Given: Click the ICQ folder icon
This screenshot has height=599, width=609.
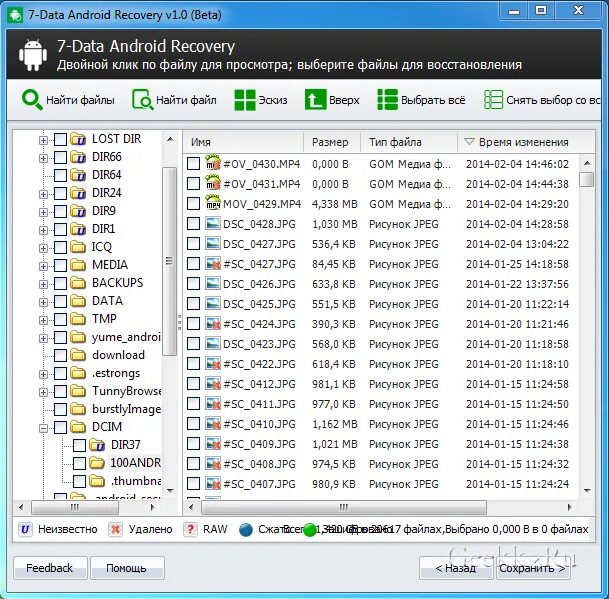Looking at the screenshot, I should pos(78,247).
